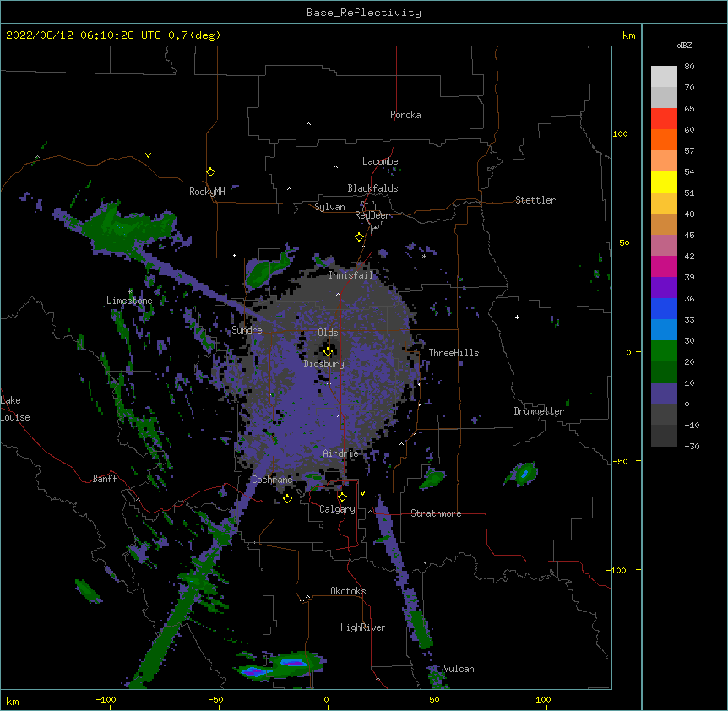This screenshot has height=711, width=728.
Task: Pick the light gray 70–80 dBZ legend swatch
Action: [x=664, y=77]
